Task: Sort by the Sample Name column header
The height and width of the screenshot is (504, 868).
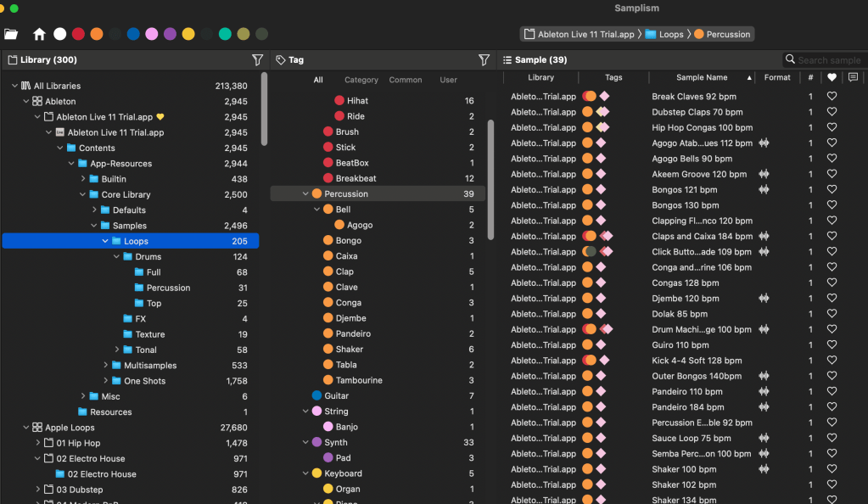Action: (702, 77)
